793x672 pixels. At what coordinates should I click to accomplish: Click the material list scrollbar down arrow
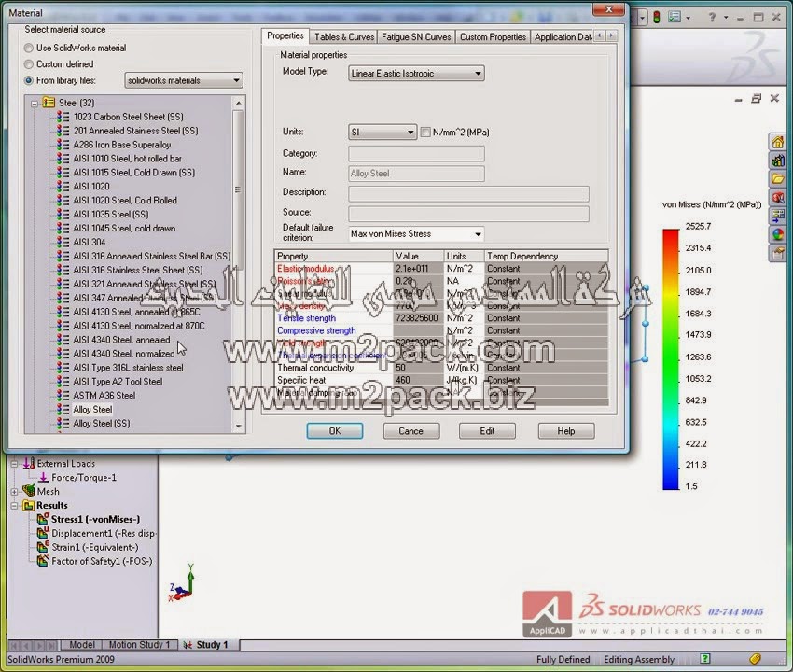[x=239, y=427]
